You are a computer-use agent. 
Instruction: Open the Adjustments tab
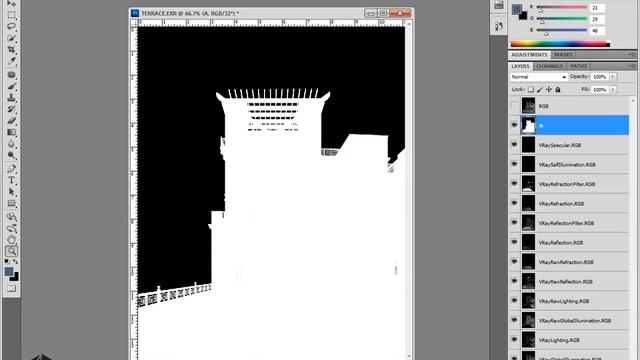(529, 55)
